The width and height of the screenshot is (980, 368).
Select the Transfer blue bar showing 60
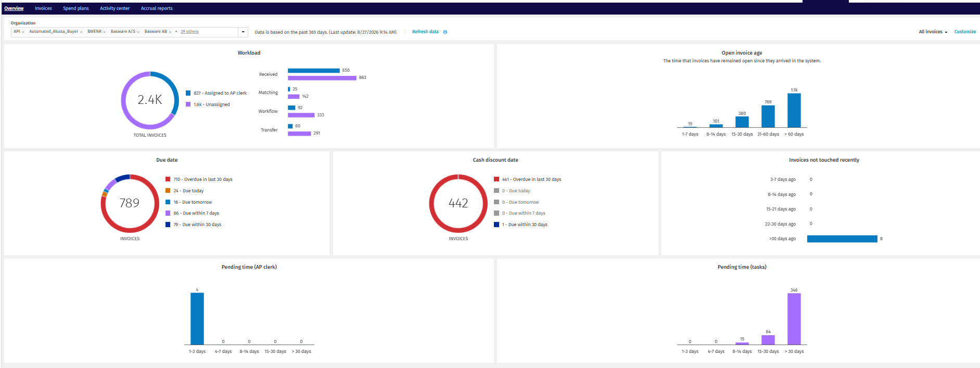[x=290, y=126]
